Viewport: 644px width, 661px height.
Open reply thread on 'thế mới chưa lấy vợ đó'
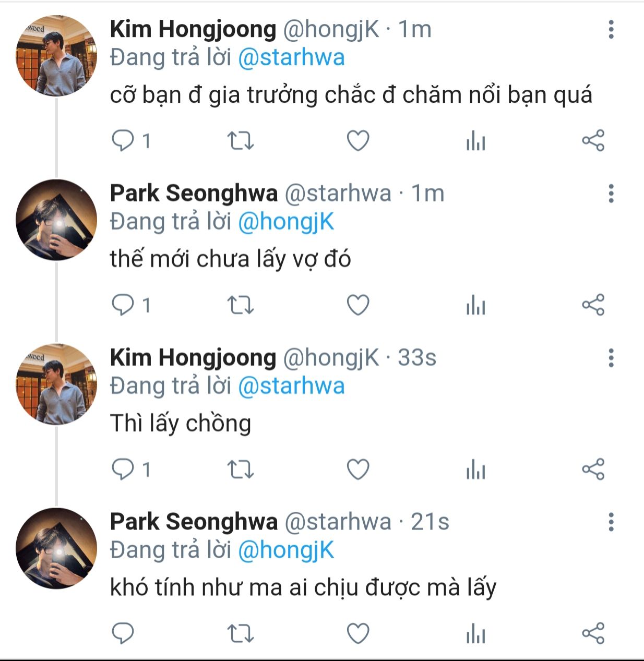click(132, 305)
